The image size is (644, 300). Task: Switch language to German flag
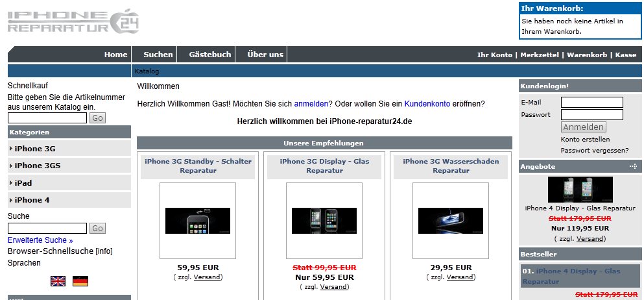coord(80,281)
